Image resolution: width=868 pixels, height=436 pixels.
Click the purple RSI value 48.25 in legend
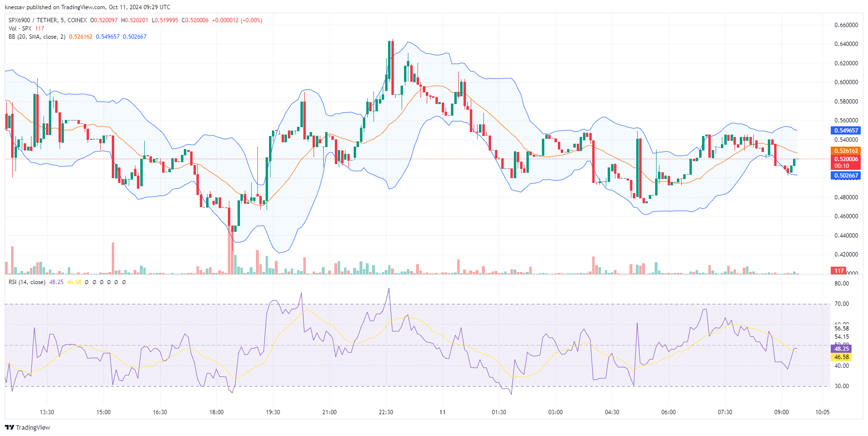click(x=56, y=282)
